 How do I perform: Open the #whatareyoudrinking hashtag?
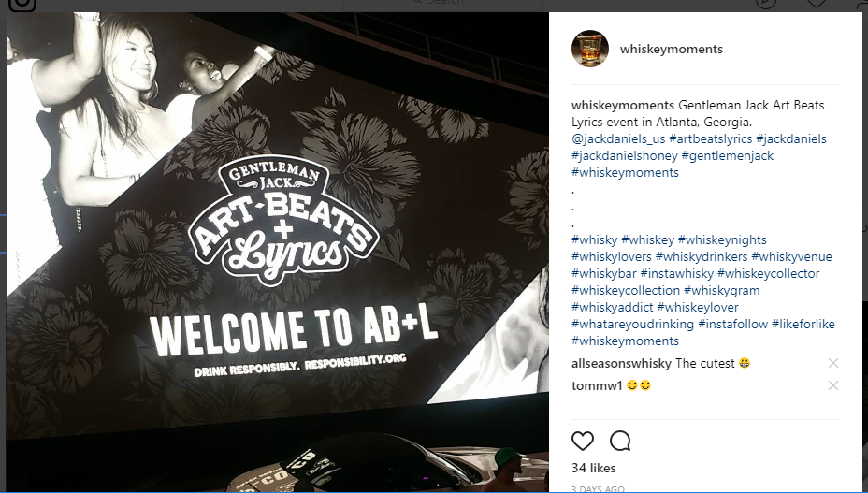(632, 324)
